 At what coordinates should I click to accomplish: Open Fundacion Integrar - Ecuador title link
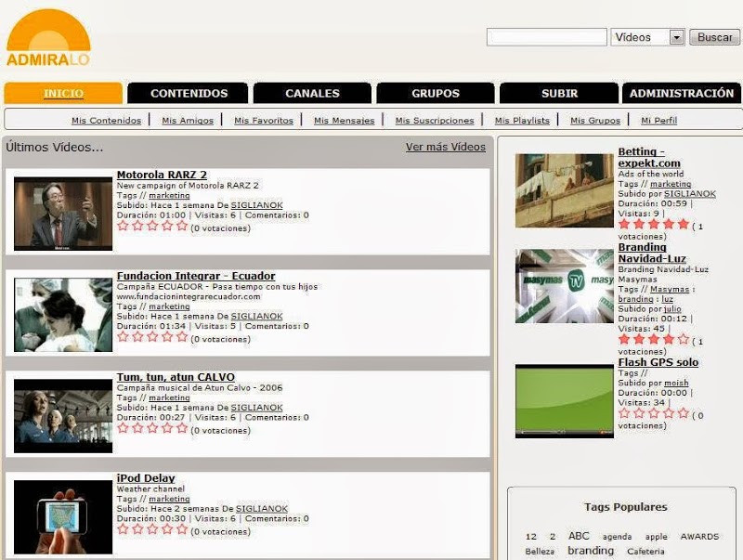pyautogui.click(x=196, y=276)
